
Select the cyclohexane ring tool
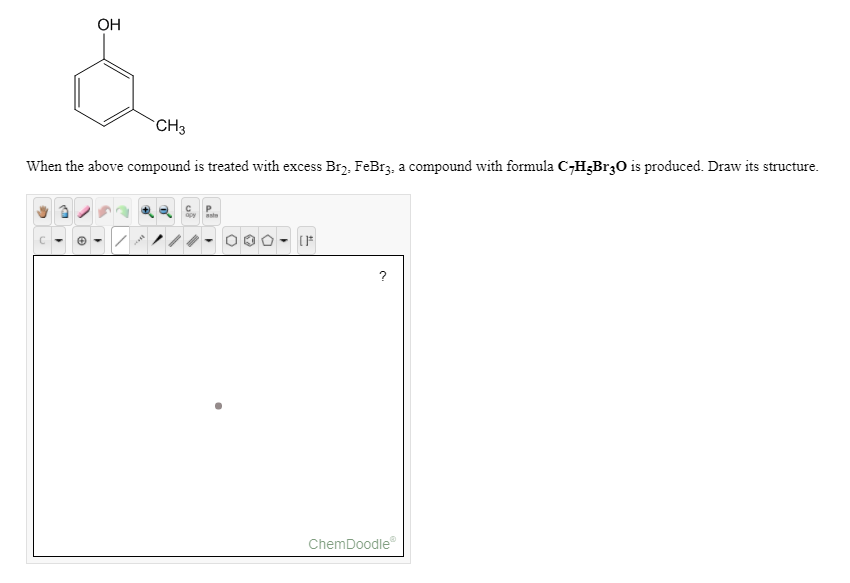click(230, 240)
